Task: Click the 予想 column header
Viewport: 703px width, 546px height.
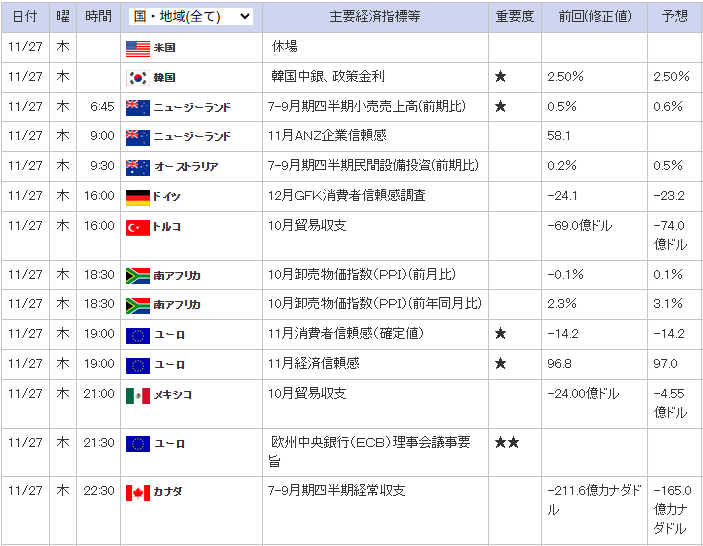Action: click(x=674, y=17)
